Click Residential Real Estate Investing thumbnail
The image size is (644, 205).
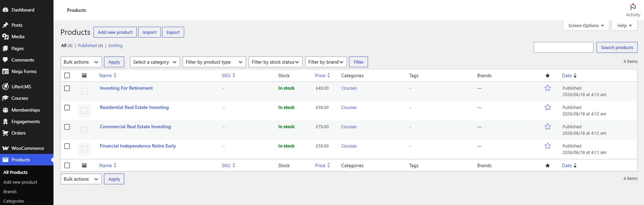click(84, 111)
